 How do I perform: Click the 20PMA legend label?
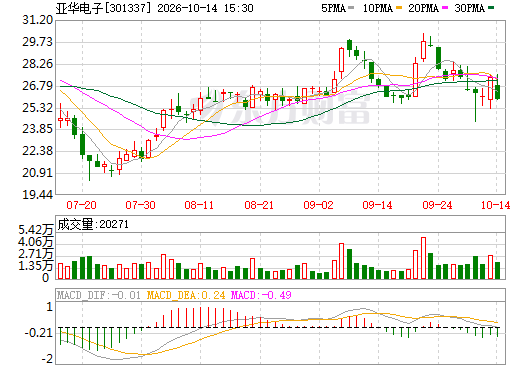coord(423,8)
